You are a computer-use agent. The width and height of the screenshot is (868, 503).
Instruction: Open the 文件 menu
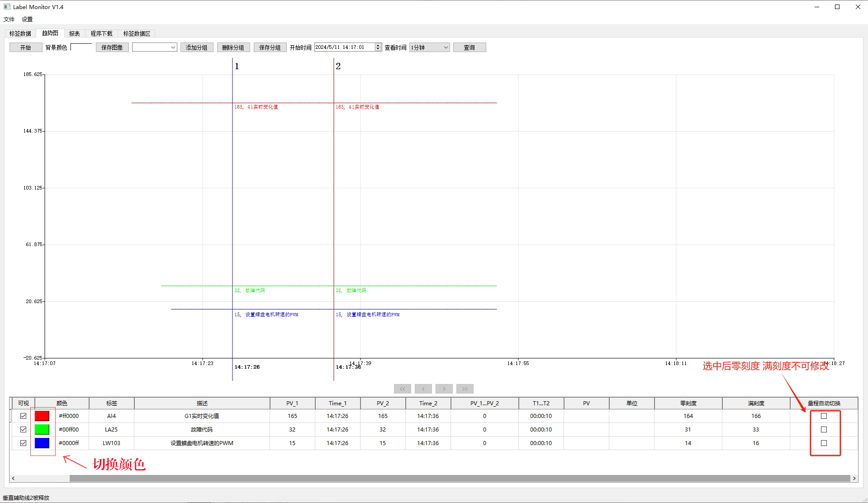click(x=9, y=19)
